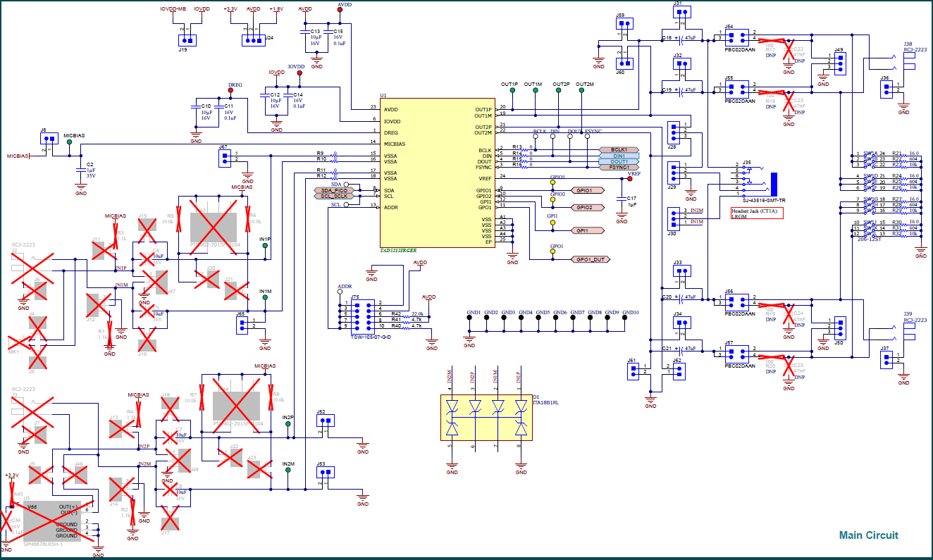The width and height of the screenshot is (933, 560).
Task: Select the Main Circuit title text
Action: 868,535
